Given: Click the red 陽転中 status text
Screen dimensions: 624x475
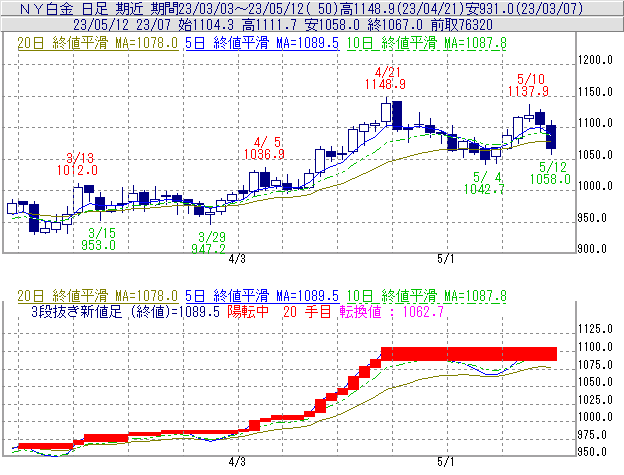Looking at the screenshot, I should 248,311.
